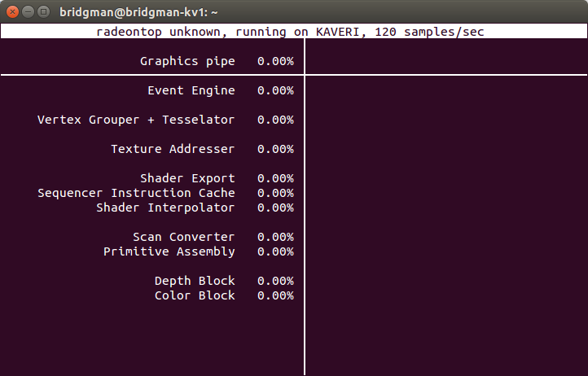This screenshot has width=588, height=376.
Task: Select the Event Engine row label
Action: [x=191, y=90]
